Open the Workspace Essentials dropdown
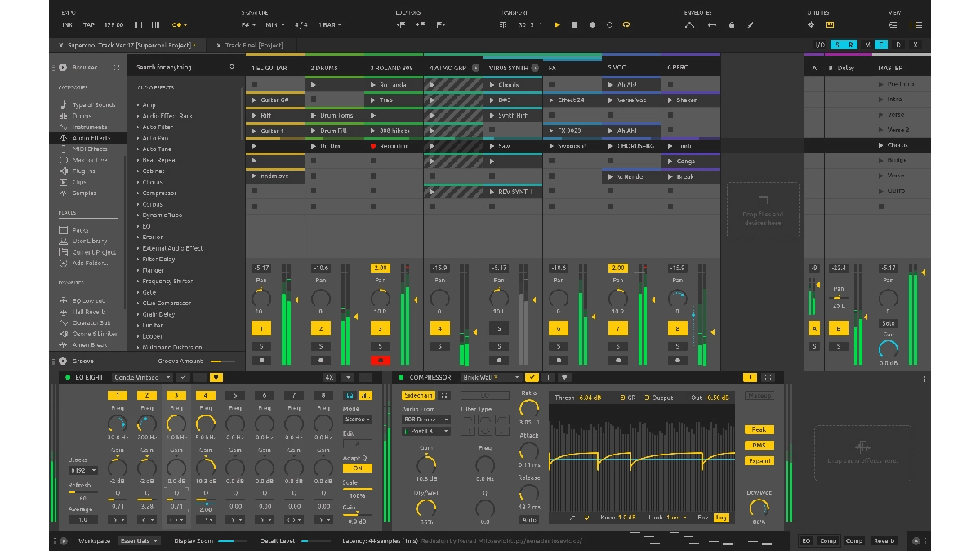This screenshot has height=551, width=980. pos(139,541)
